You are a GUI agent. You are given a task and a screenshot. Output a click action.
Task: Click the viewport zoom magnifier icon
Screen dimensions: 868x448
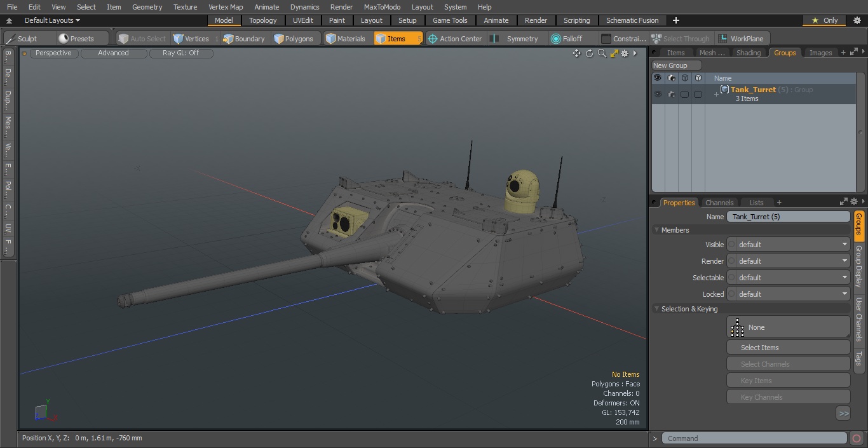(602, 53)
